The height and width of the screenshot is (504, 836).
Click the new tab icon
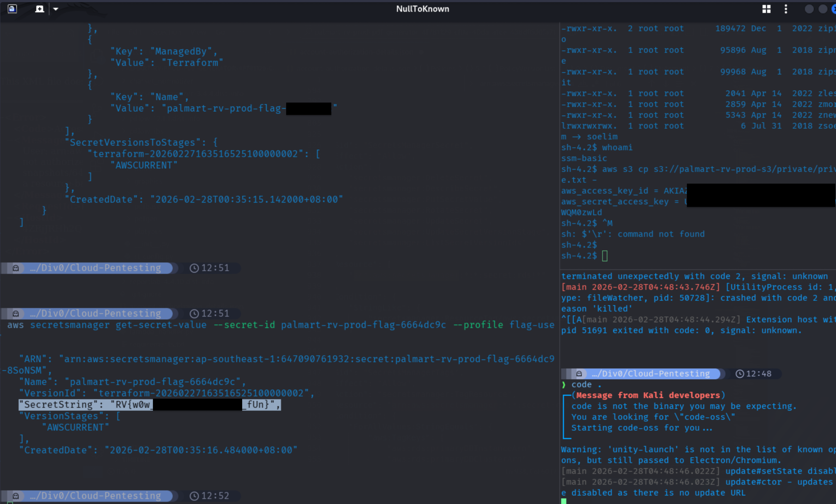click(x=39, y=9)
